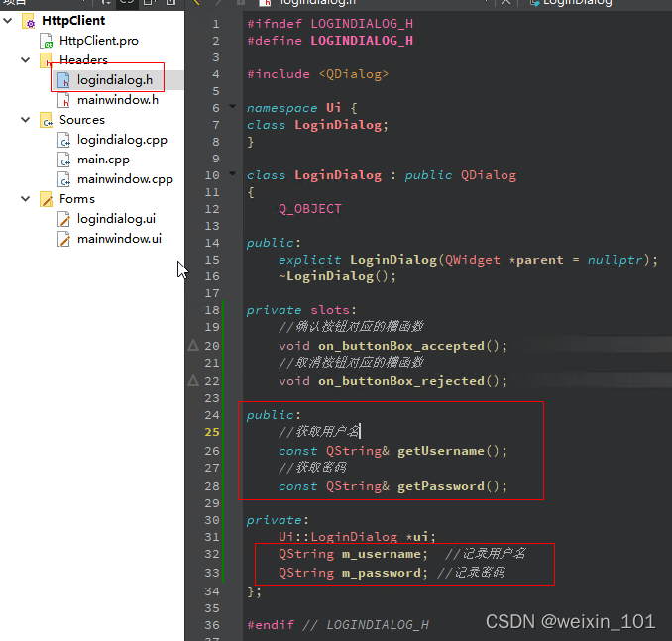Click the HttpClient.pro file icon
Screen dimensions: 672x641
pos(47,41)
